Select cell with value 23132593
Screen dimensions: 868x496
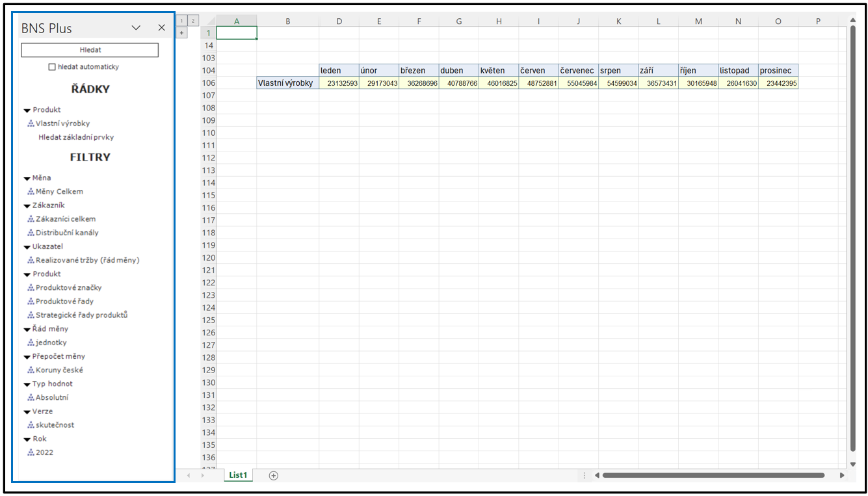[x=339, y=83]
